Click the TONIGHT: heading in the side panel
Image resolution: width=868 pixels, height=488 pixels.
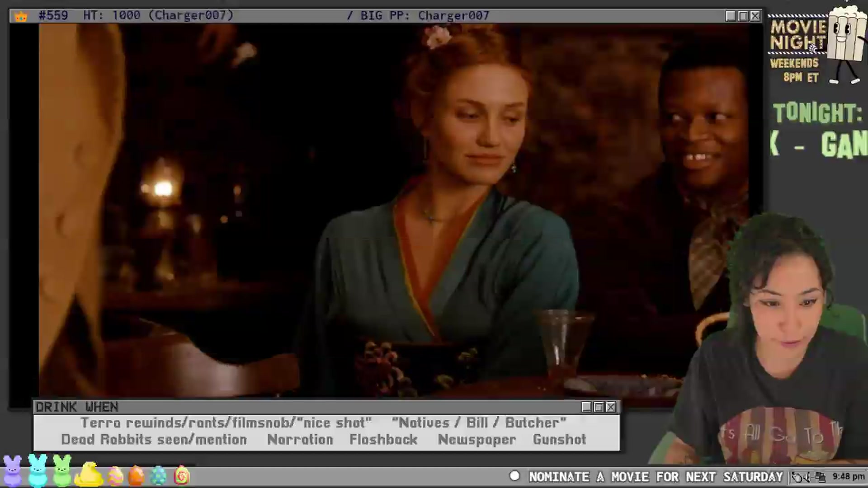(817, 113)
